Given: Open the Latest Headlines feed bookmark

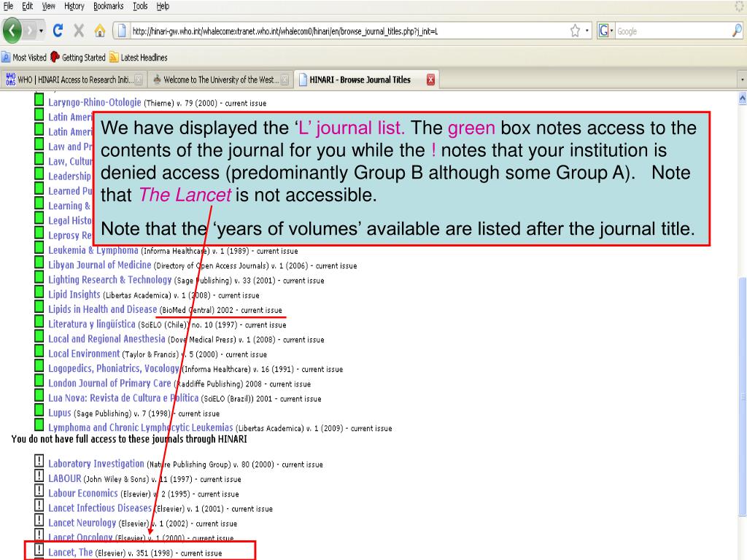Looking at the screenshot, I should coord(139,57).
